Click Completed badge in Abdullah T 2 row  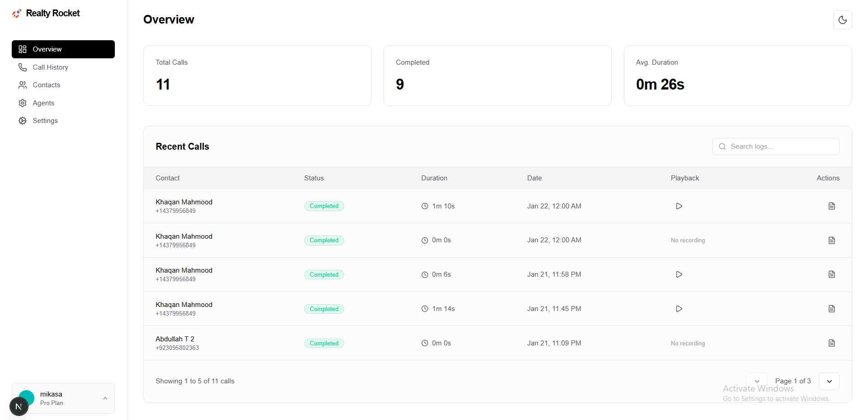[x=324, y=344]
